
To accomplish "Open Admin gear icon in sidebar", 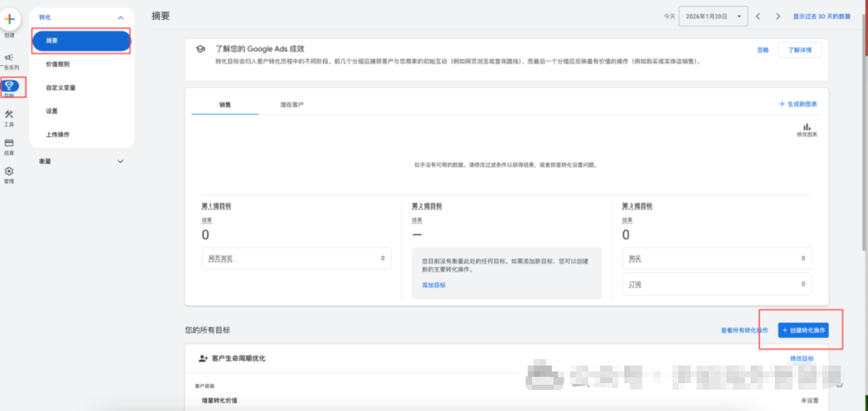I will [9, 172].
